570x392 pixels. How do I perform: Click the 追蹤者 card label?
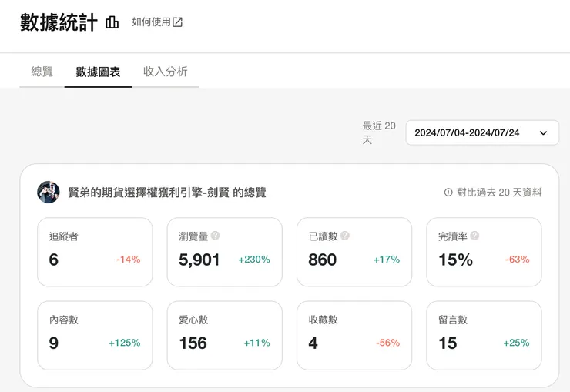point(64,236)
